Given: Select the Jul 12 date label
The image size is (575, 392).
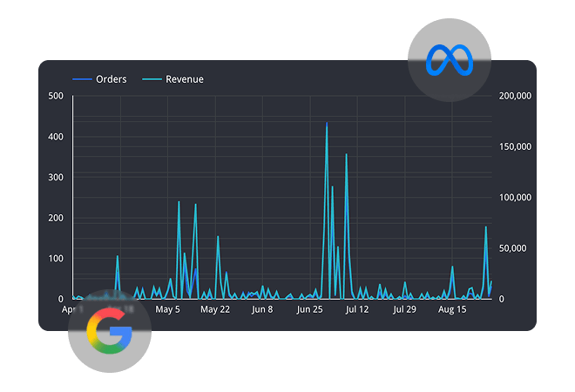Looking at the screenshot, I should tap(358, 309).
